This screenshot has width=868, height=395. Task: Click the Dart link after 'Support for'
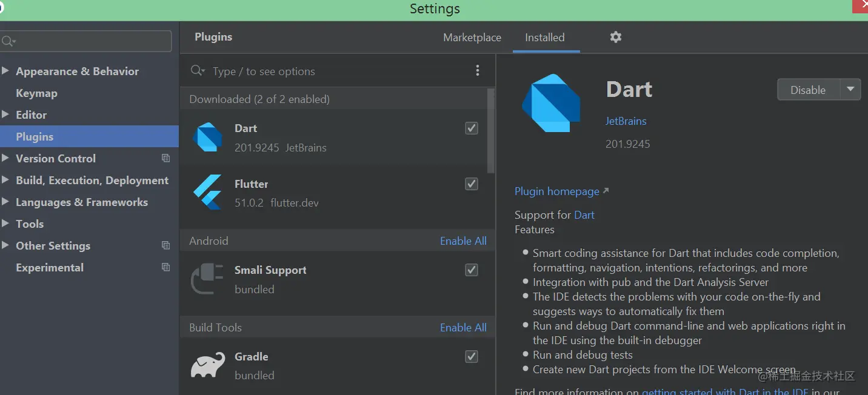[584, 215]
